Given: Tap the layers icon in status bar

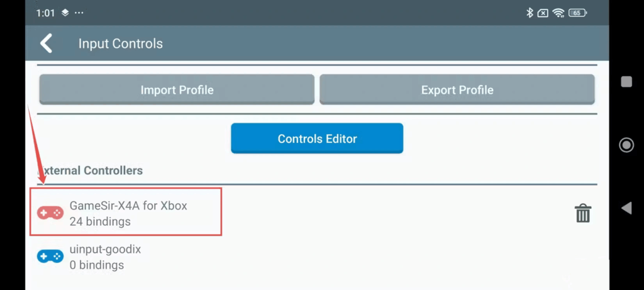Looking at the screenshot, I should point(65,13).
